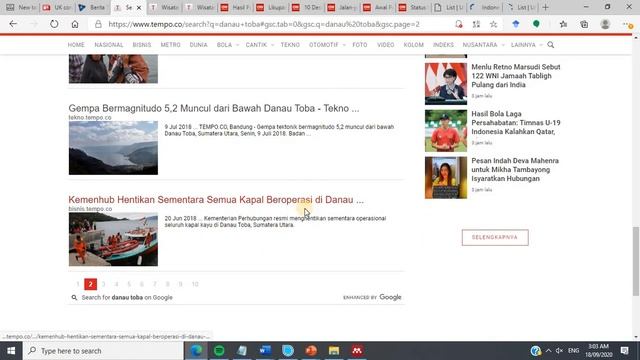Expand the NUSANTARA menu dropdown arrow

503,45
